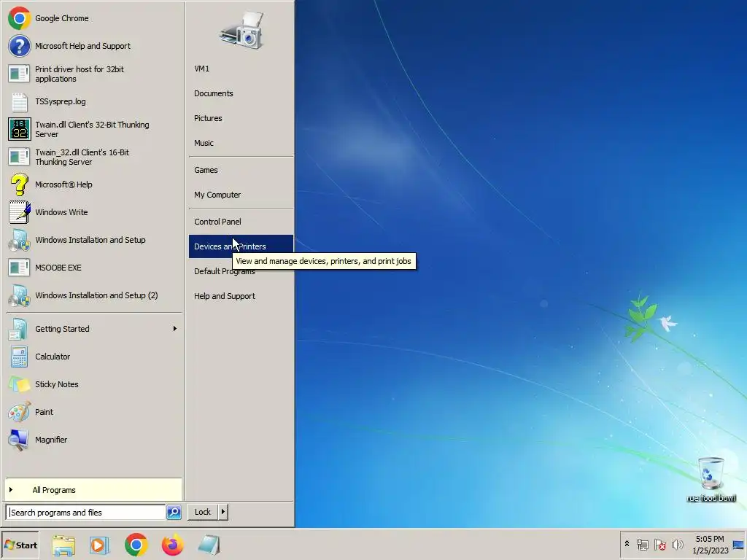The image size is (747, 560).
Task: Expand the All Programs list
Action: [x=94, y=490]
